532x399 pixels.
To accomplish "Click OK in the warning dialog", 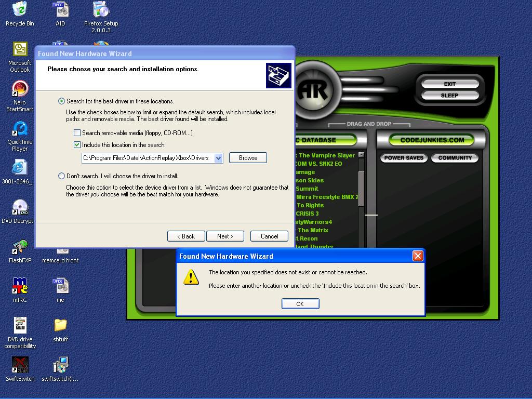I will click(x=300, y=304).
